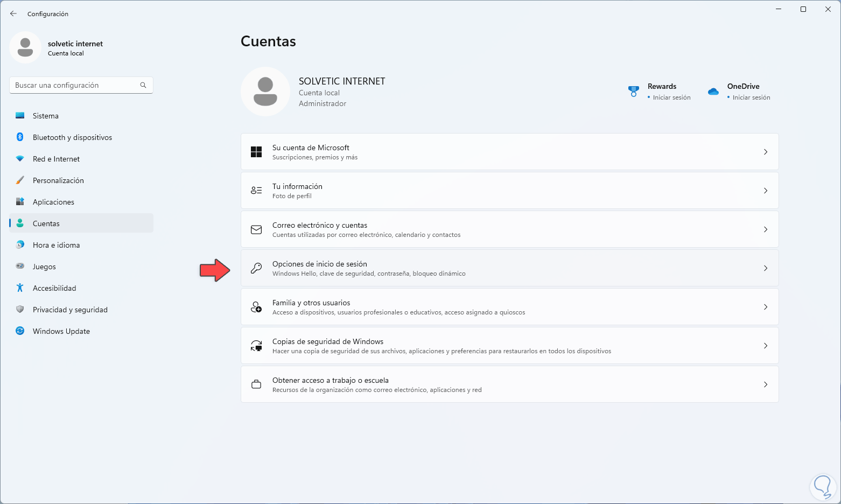Screen dimensions: 841x504
Task: Open Opciones de inicio de sesión chevron
Action: (766, 268)
